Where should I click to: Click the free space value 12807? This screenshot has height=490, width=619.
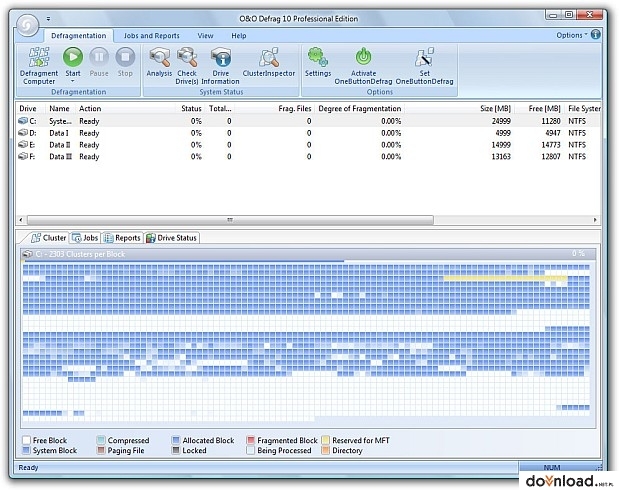pyautogui.click(x=551, y=157)
